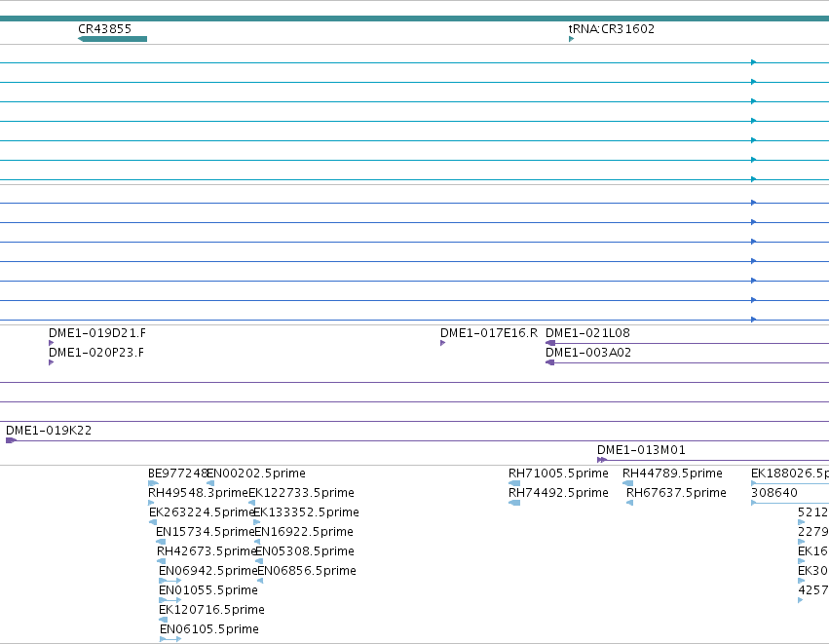Select the BE977248 EST feature glyph
The image size is (829, 644).
tap(153, 482)
